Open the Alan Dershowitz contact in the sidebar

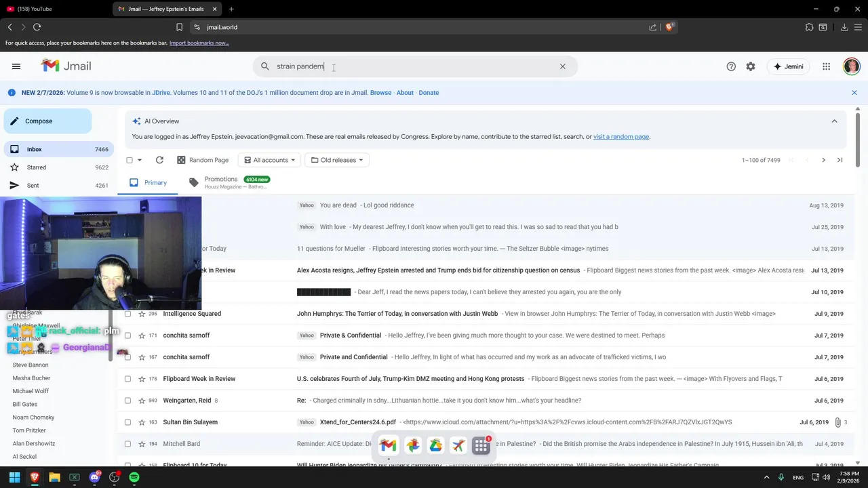pos(34,444)
